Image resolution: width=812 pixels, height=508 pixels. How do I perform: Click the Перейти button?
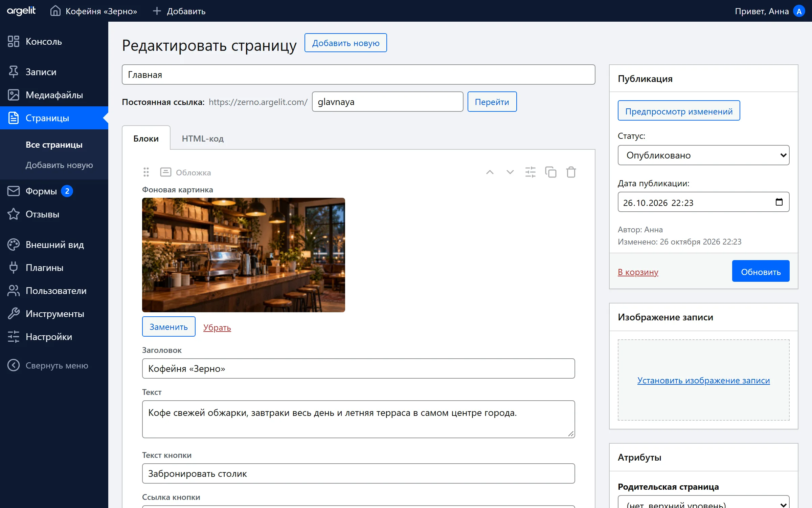(x=492, y=102)
